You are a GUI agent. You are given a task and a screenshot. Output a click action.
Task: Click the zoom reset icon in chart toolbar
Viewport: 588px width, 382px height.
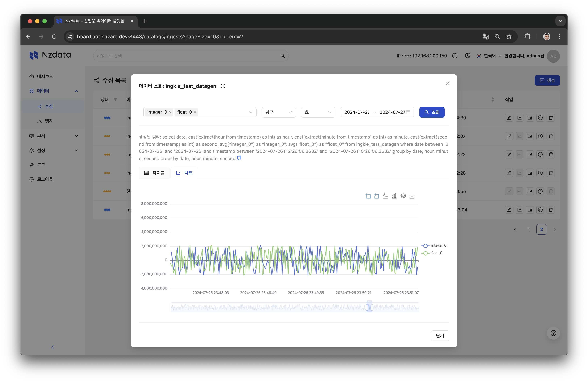(377, 196)
